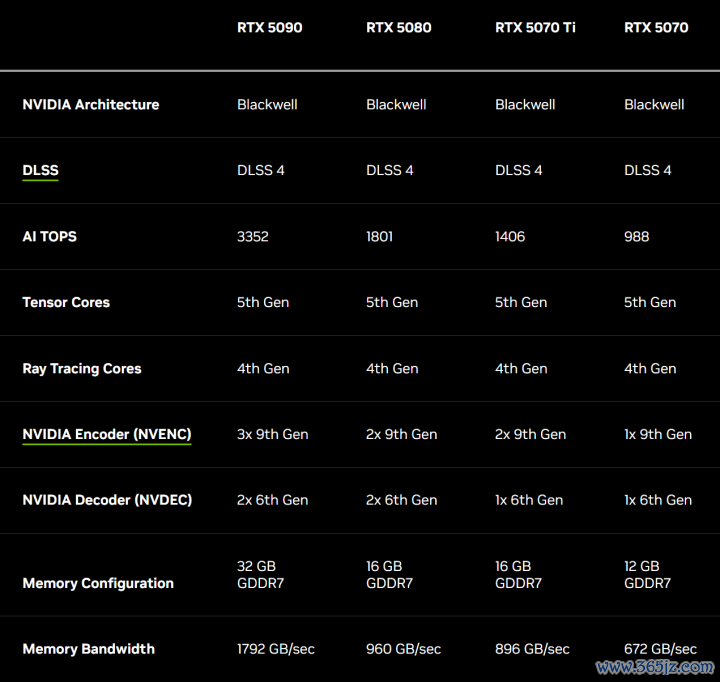Click the Memory Configuration row label

click(98, 583)
